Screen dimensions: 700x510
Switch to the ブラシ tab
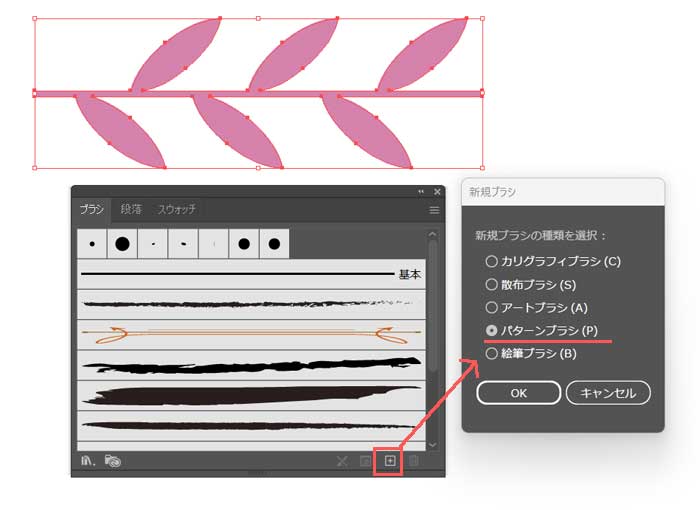point(92,209)
